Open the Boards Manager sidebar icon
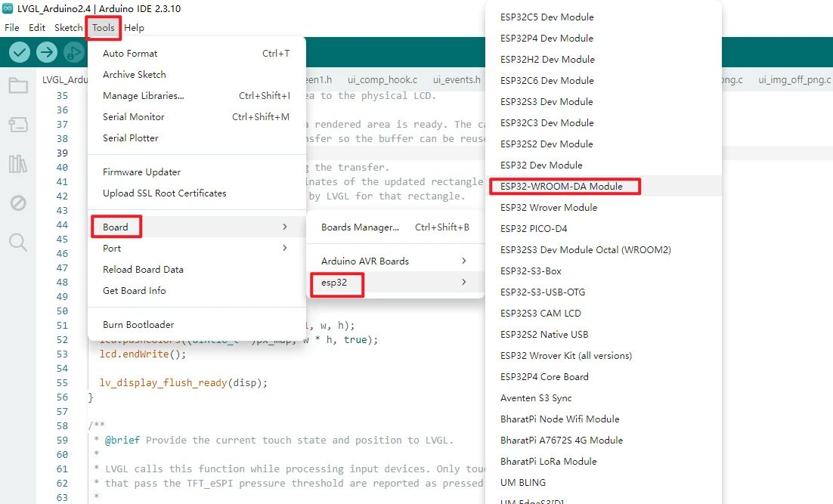The height and width of the screenshot is (504, 833). (18, 125)
